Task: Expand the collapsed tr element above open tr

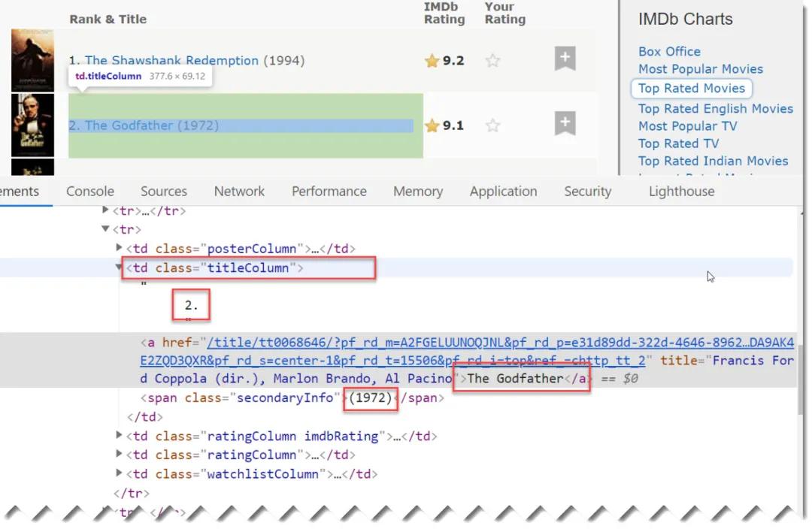Action: 106,210
